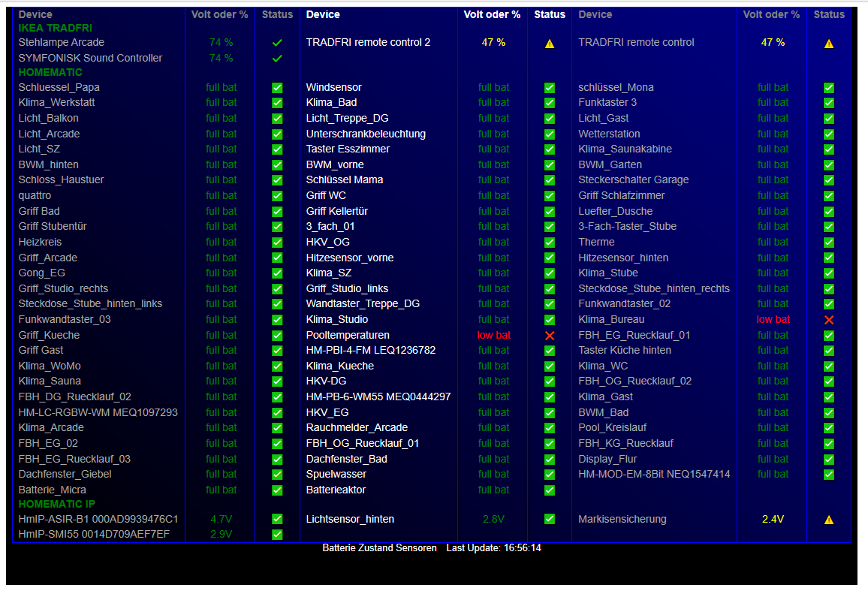Click the warning triangle for TRADFRI remote control
The width and height of the screenshot is (868, 600).
829,44
